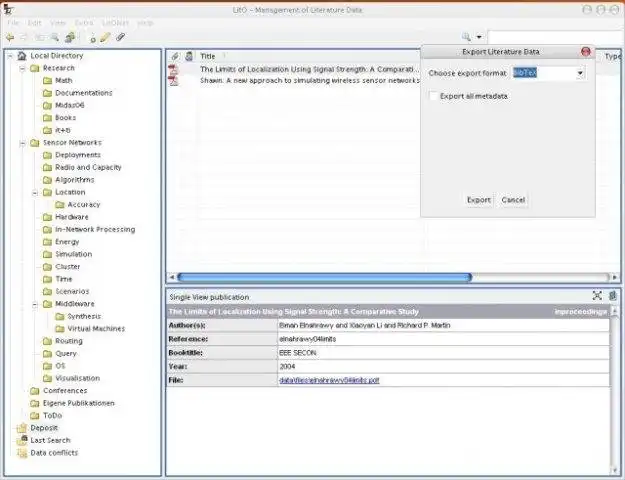Click the yellow pencil edit icon
The image size is (625, 480).
tap(105, 37)
